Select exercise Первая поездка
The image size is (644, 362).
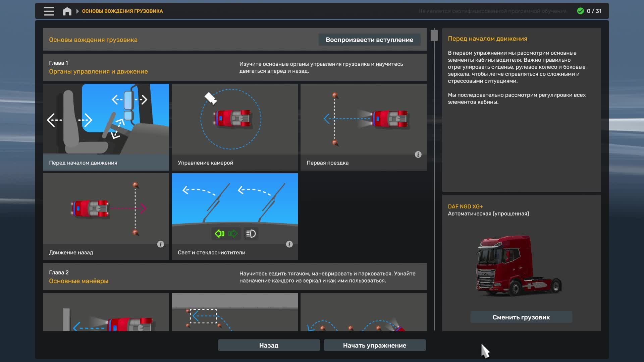(x=364, y=127)
